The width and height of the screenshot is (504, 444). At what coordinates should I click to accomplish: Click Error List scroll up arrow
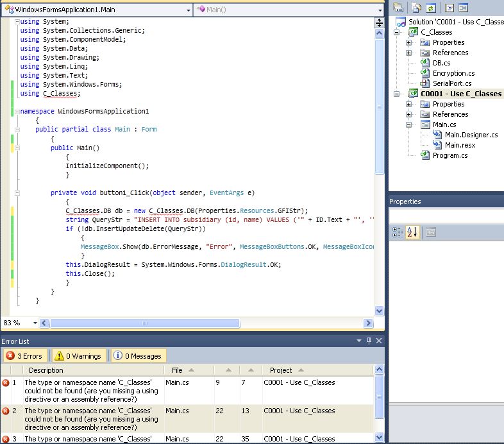pos(380,370)
